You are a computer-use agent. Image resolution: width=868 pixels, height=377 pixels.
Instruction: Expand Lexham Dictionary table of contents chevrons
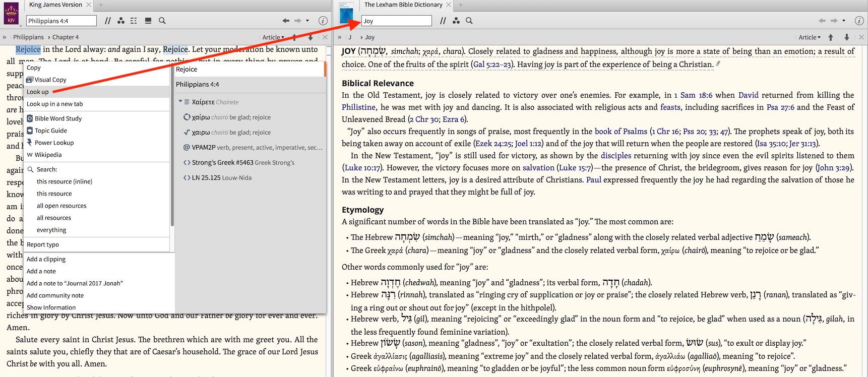point(339,37)
